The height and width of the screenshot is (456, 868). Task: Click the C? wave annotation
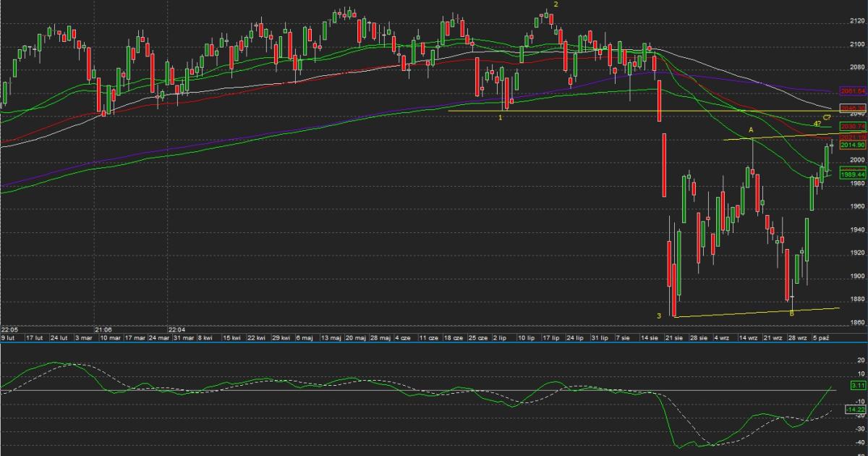[x=826, y=118]
